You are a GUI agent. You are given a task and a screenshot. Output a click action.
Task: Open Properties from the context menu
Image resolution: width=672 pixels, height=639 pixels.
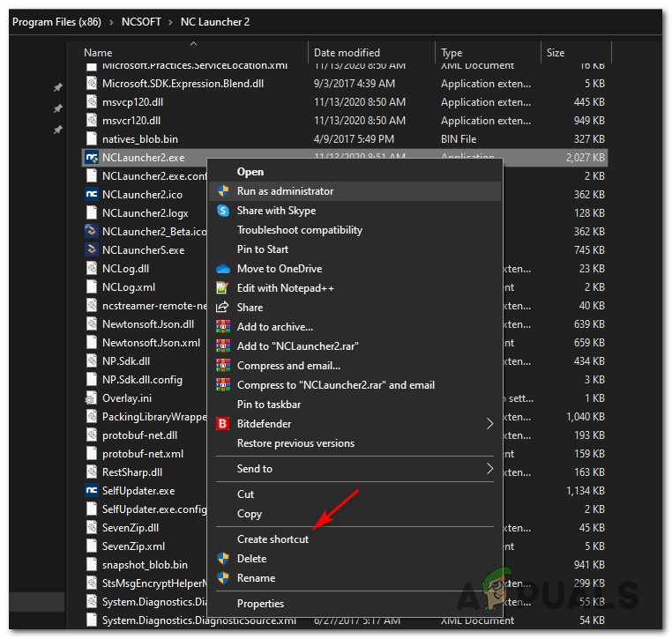pyautogui.click(x=260, y=604)
